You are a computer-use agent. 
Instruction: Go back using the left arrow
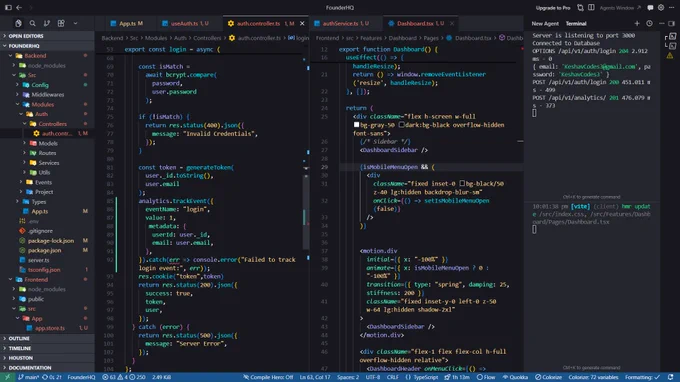19,7
